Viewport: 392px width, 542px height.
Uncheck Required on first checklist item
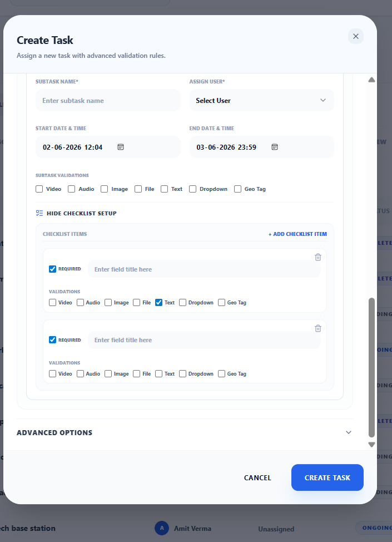52,269
